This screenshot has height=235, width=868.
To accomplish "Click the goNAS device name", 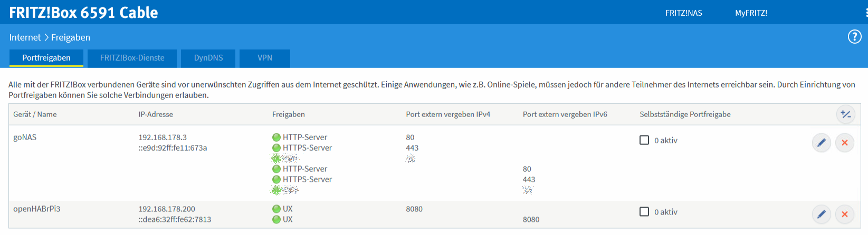I will pyautogui.click(x=25, y=138).
